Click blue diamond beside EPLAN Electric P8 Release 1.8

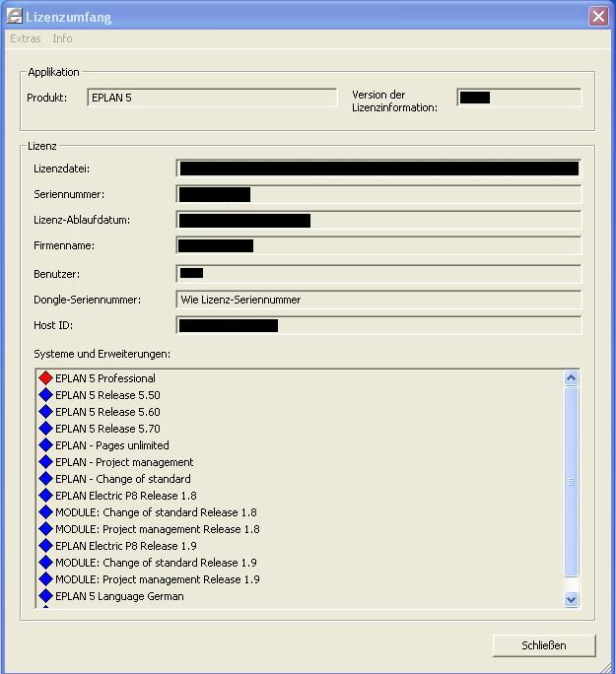pyautogui.click(x=45, y=496)
